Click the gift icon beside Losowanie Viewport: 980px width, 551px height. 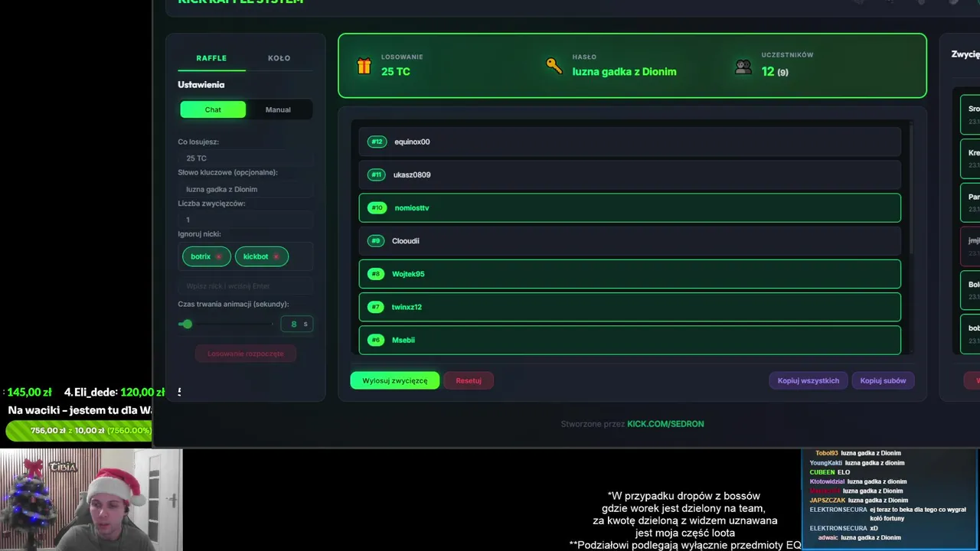click(364, 67)
